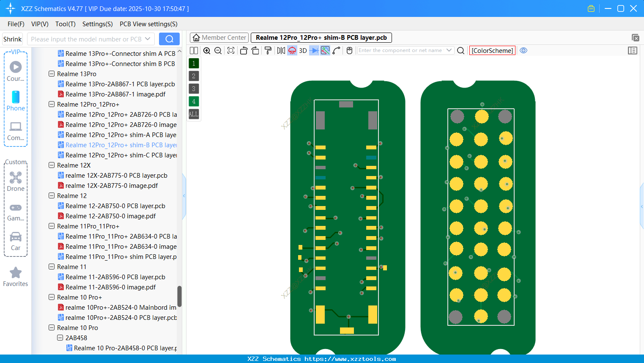
Task: Toggle the eye visibility icon beside ColorScheme
Action: pos(523,50)
